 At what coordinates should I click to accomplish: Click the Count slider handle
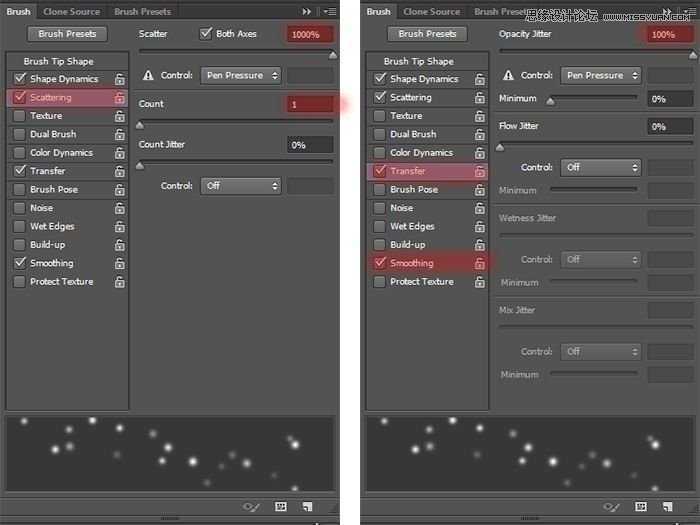coord(140,125)
